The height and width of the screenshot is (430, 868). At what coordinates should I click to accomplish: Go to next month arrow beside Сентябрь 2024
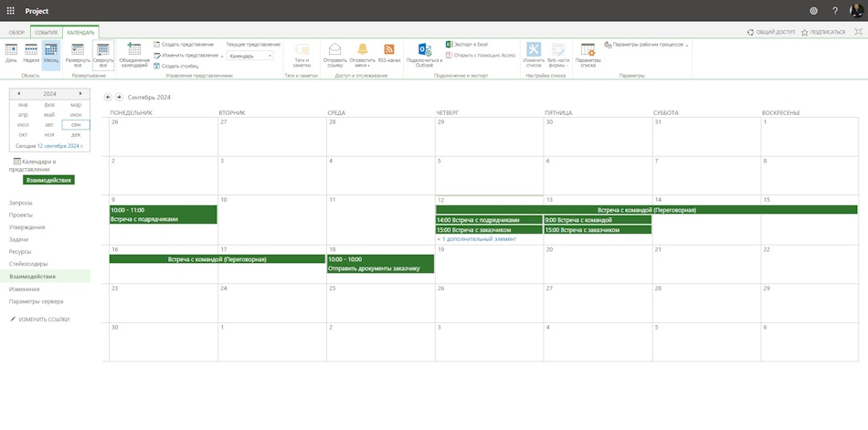119,97
